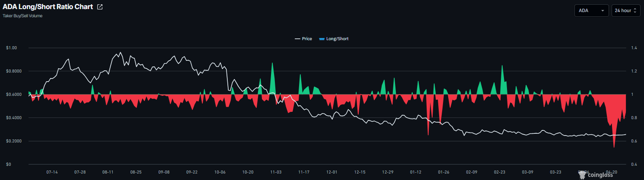Click the up-down chevrons beside 24 hour
This screenshot has height=180, width=644.
635,11
